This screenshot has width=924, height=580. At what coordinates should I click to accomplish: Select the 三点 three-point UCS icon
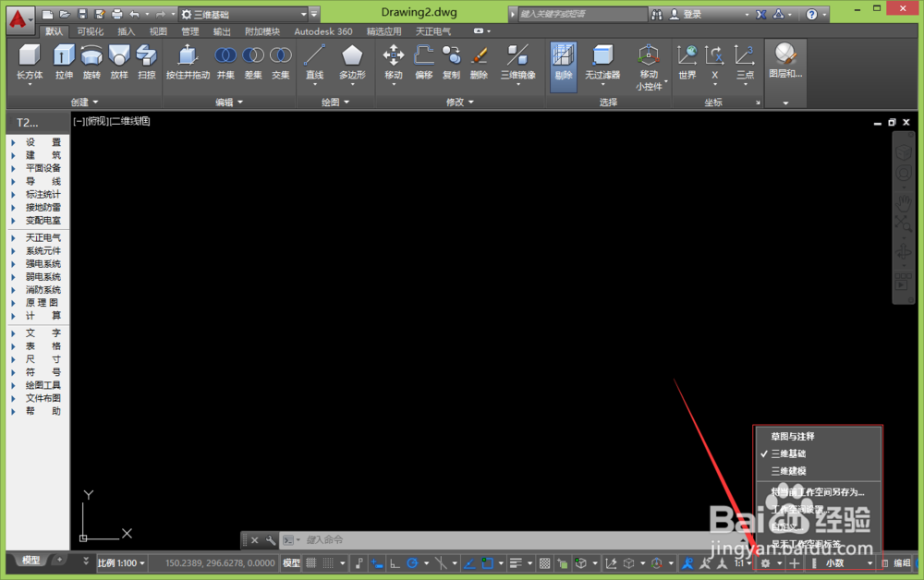745,63
